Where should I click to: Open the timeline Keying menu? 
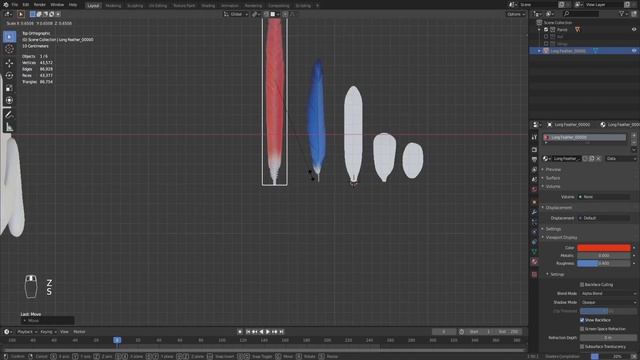pos(48,332)
